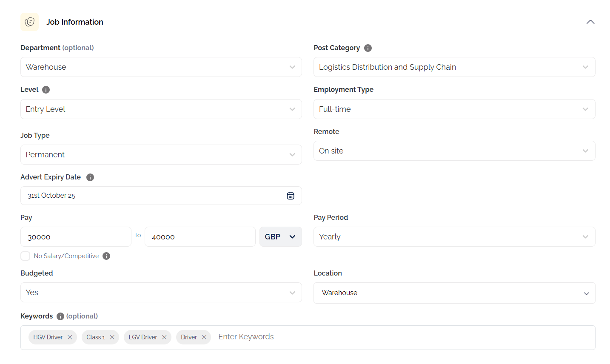Image resolution: width=610 pixels, height=364 pixels.
Task: Open the Pay Period dropdown
Action: [x=454, y=237]
